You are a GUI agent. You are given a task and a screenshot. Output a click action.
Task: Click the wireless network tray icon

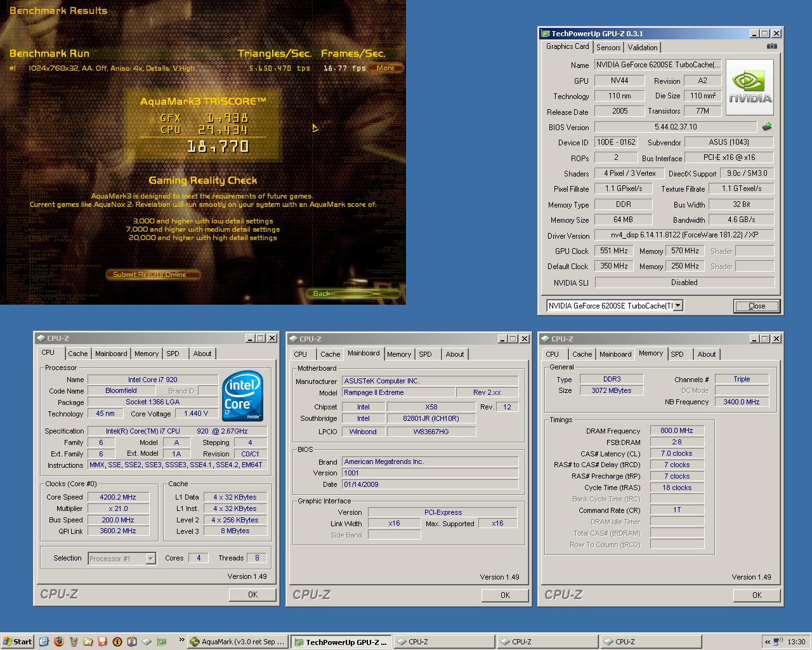778,642
